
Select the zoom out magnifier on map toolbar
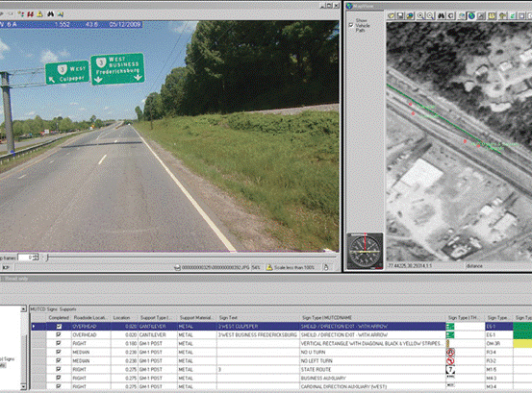430,15
